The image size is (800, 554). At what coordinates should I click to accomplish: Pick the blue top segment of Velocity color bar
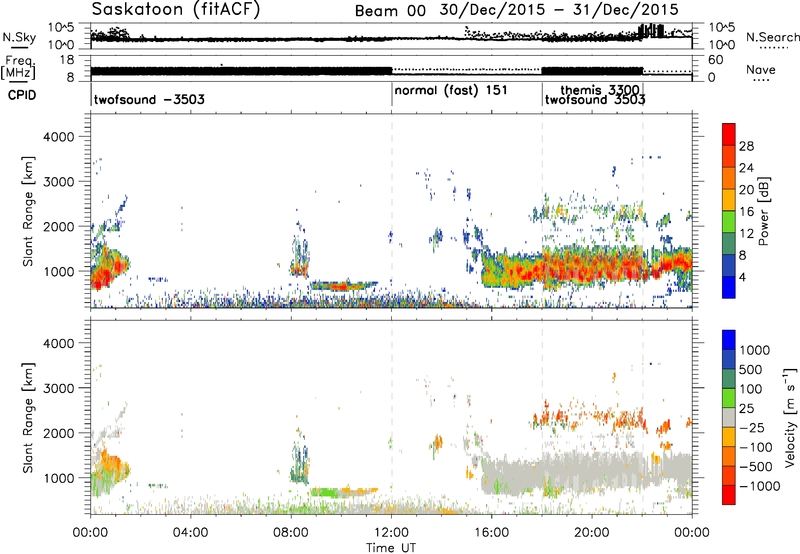(729, 340)
